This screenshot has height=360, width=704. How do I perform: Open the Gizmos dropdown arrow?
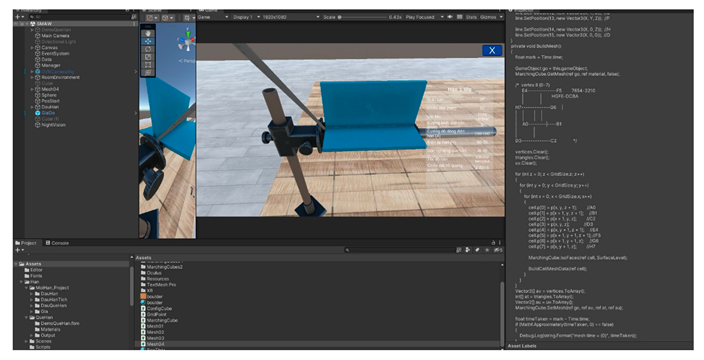pyautogui.click(x=501, y=17)
